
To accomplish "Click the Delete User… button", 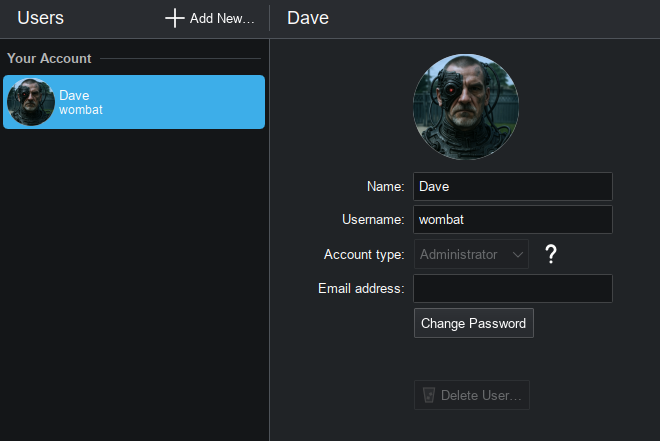I will [472, 395].
